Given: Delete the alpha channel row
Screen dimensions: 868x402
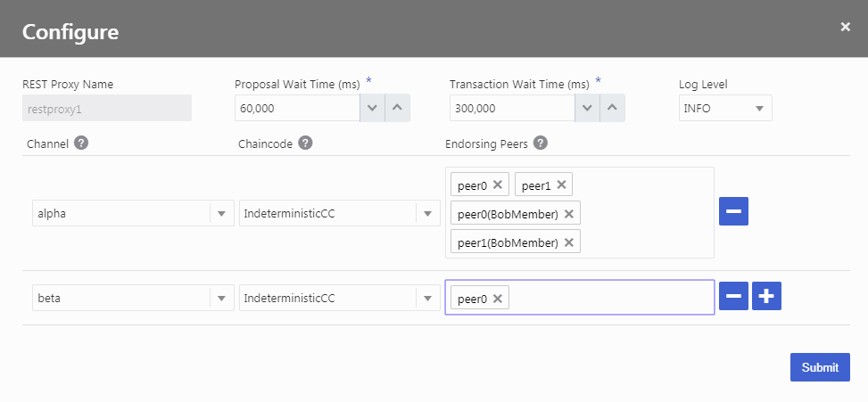Looking at the screenshot, I should (x=733, y=212).
